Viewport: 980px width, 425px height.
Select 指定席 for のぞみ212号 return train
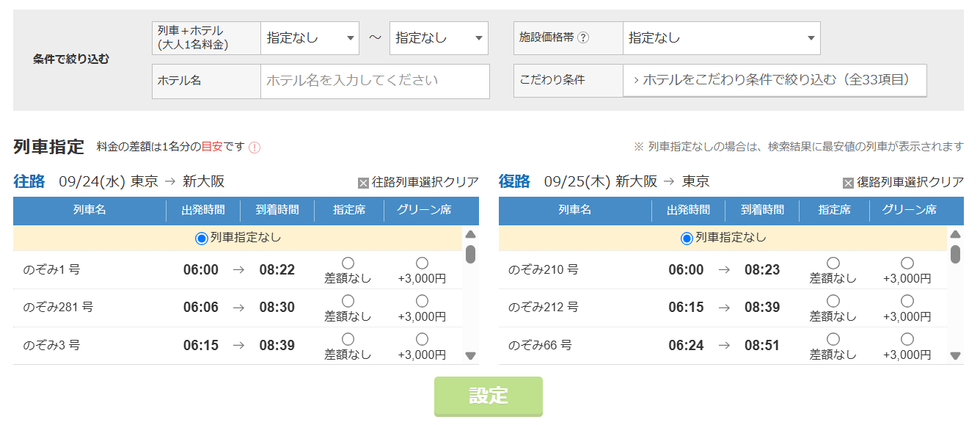click(833, 301)
